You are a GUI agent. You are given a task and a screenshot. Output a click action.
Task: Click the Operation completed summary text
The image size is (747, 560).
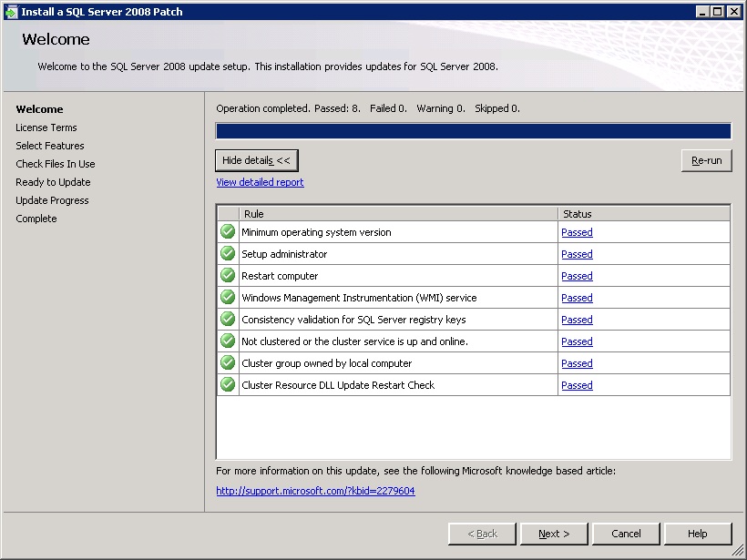pos(368,108)
